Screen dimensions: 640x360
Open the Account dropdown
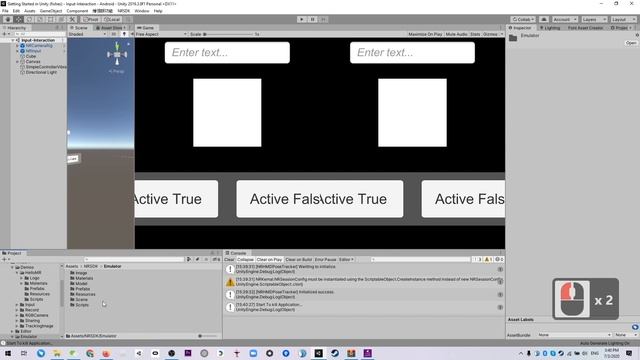(x=564, y=19)
